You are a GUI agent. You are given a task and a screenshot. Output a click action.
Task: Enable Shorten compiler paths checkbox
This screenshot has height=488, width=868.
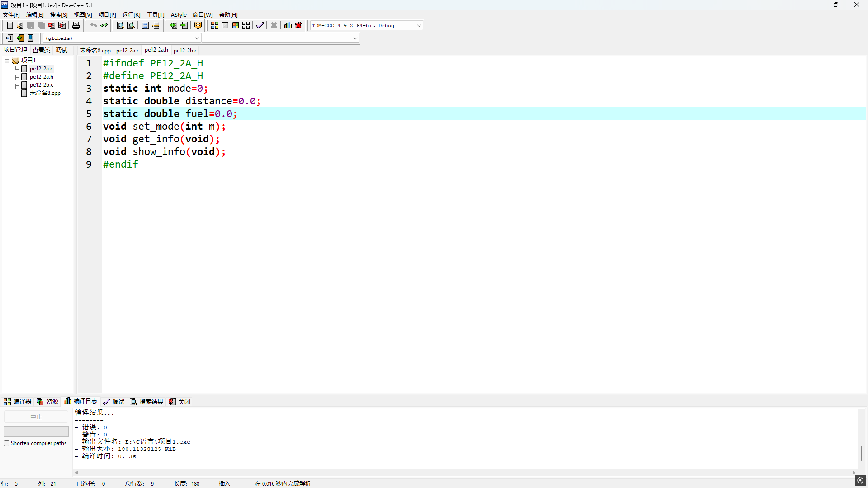point(7,443)
